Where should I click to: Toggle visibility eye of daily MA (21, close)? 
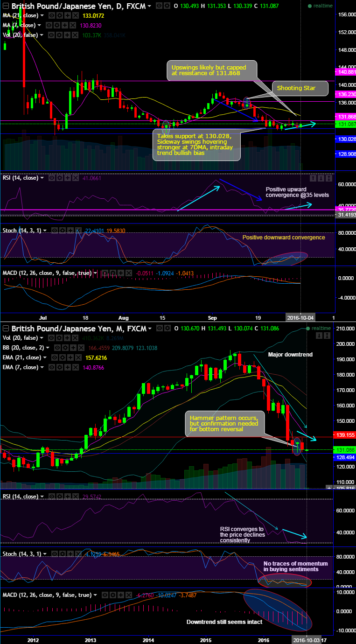pos(52,15)
